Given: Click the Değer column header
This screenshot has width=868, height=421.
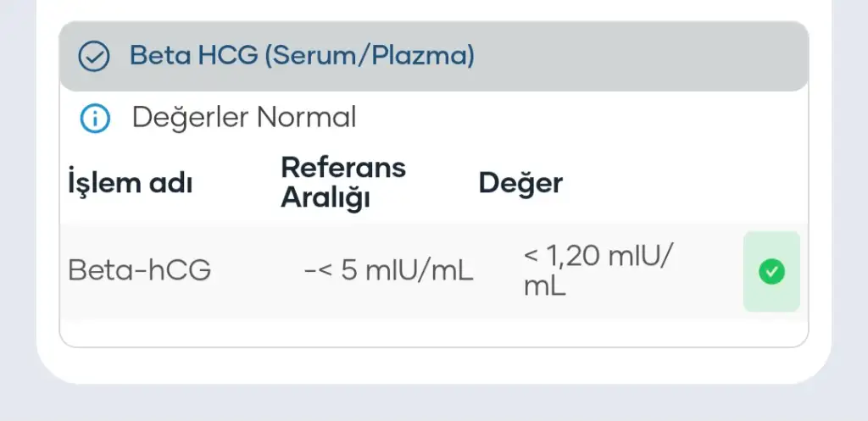Looking at the screenshot, I should pyautogui.click(x=520, y=183).
